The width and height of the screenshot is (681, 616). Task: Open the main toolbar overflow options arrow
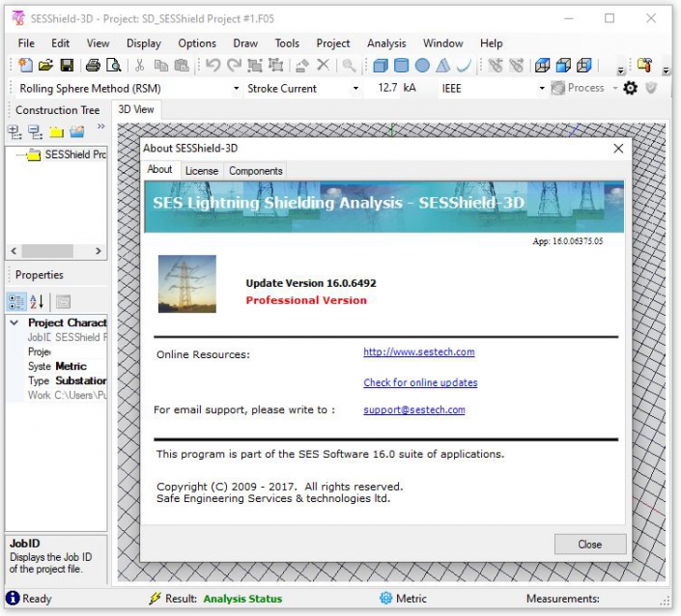(x=621, y=70)
